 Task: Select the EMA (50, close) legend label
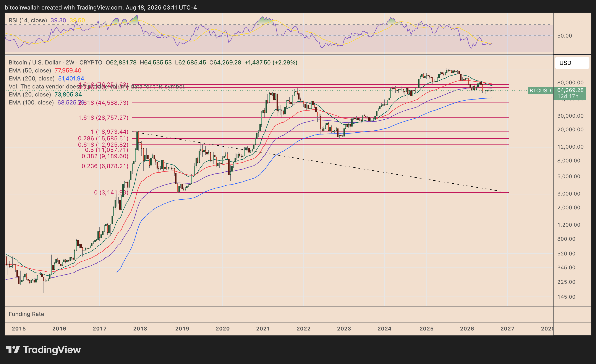tap(30, 71)
